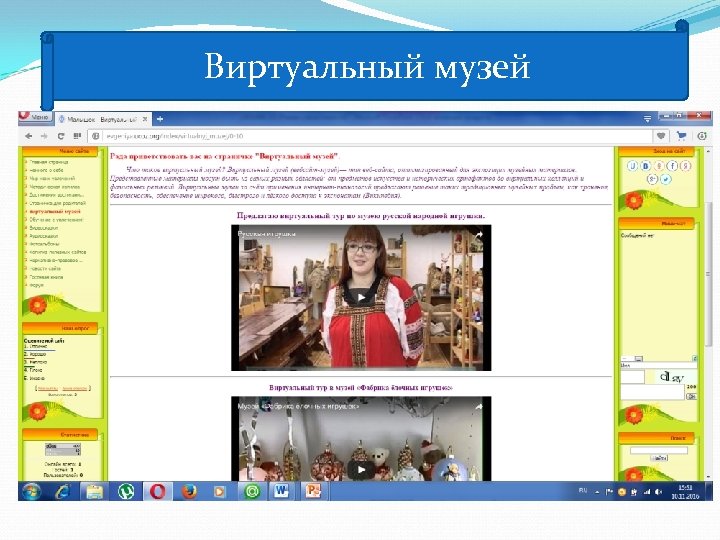The image size is (720, 540).
Task: Open the Windows Start button
Action: pos(31,492)
